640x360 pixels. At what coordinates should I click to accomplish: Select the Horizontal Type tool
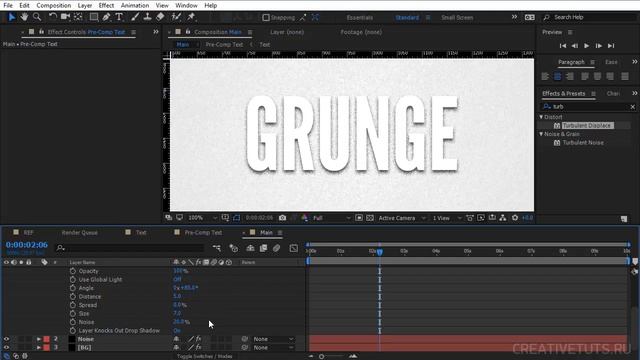coord(119,17)
